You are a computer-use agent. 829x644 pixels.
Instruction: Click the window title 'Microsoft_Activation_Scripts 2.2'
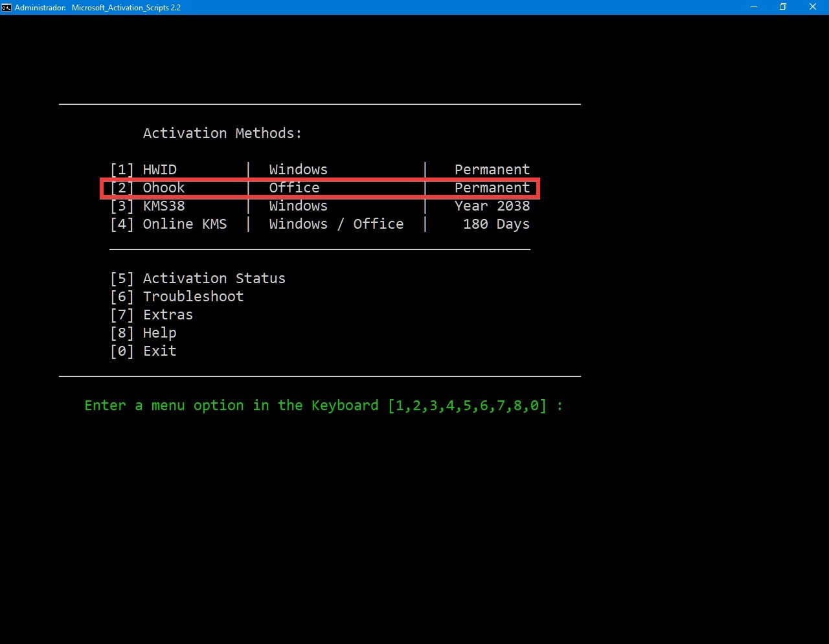126,8
